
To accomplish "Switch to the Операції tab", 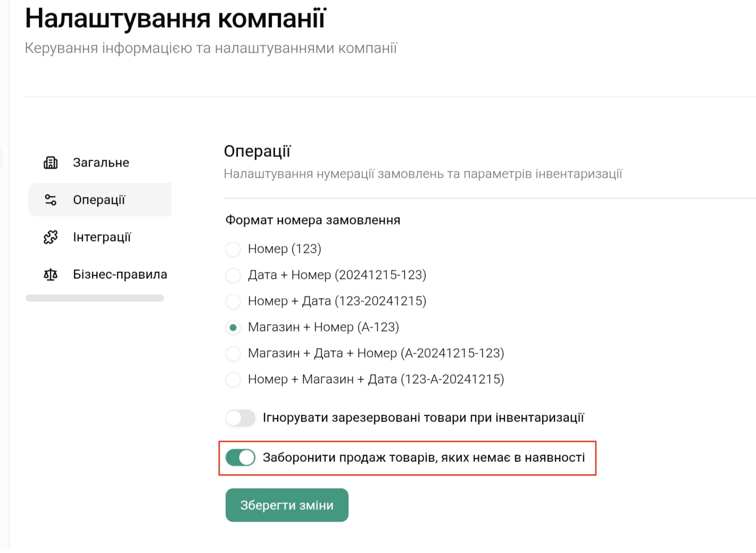I will 99,200.
